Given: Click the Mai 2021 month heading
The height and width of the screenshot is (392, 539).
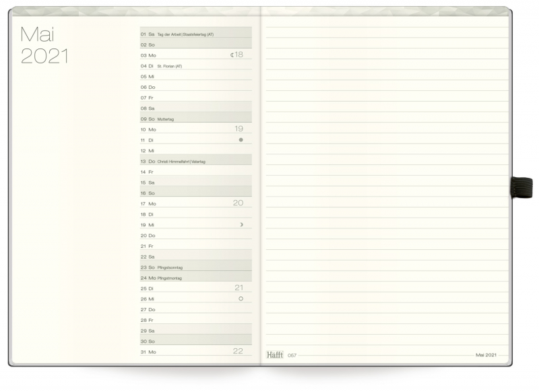Looking at the screenshot, I should (44, 46).
